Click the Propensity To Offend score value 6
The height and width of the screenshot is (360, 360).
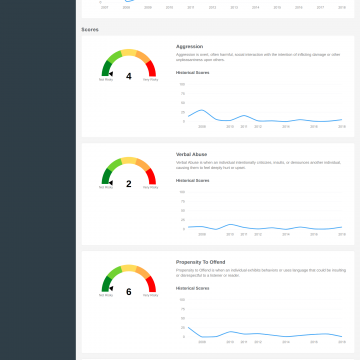tap(129, 292)
